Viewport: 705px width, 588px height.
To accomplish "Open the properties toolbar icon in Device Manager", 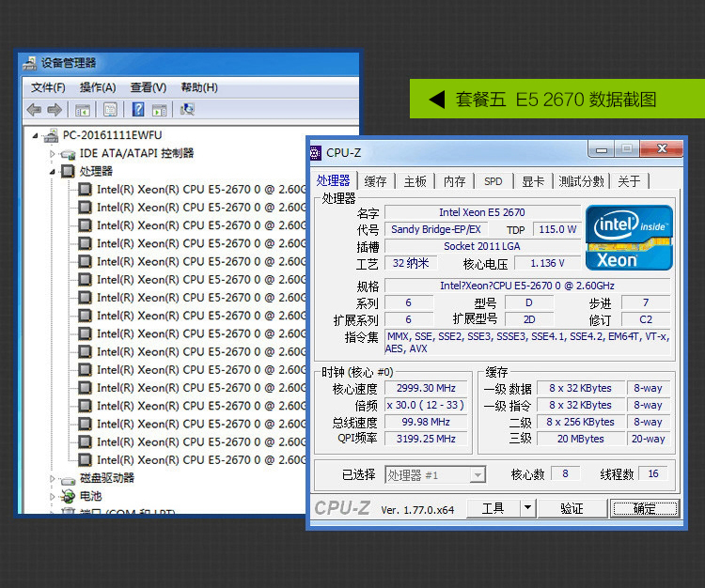I will click(110, 110).
